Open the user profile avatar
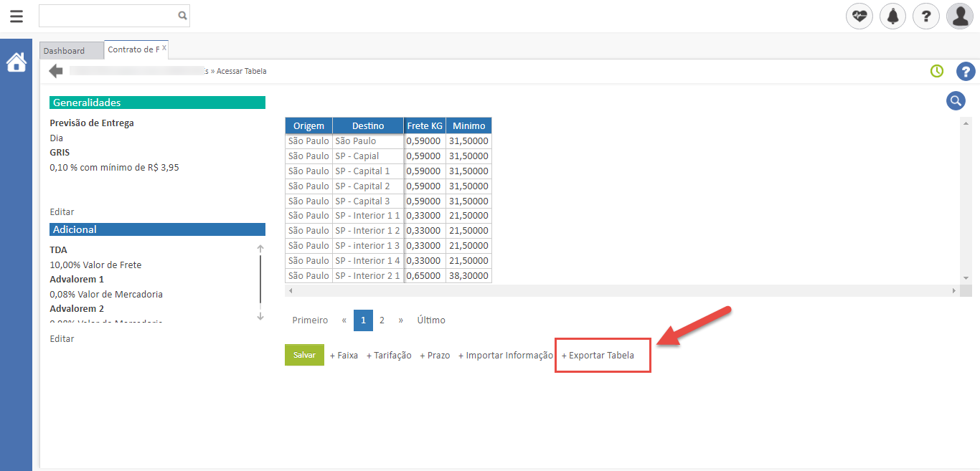 [959, 16]
